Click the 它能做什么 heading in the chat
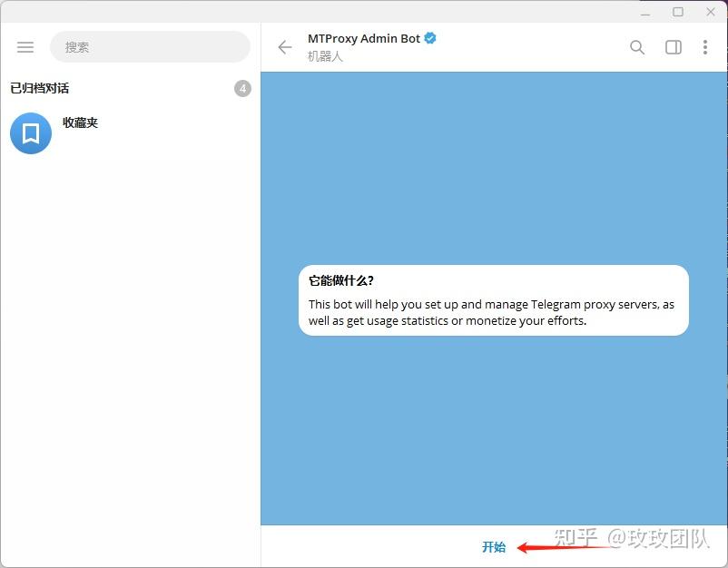 [339, 279]
